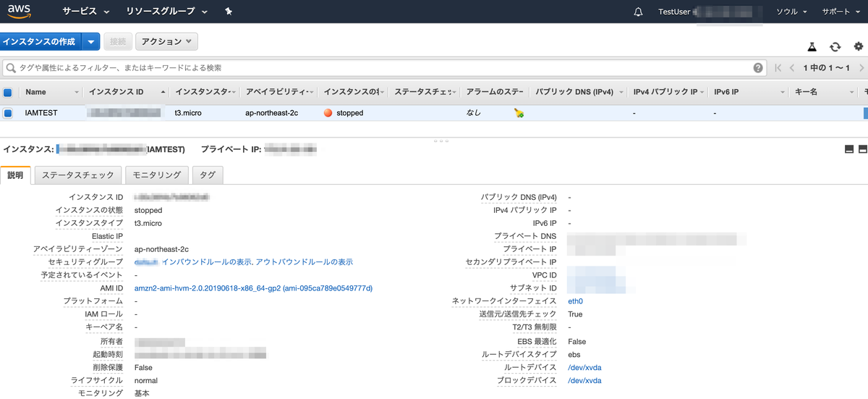Screen dimensions: 868x399
Task: Click the t3.micro cell in table
Action: click(x=189, y=113)
